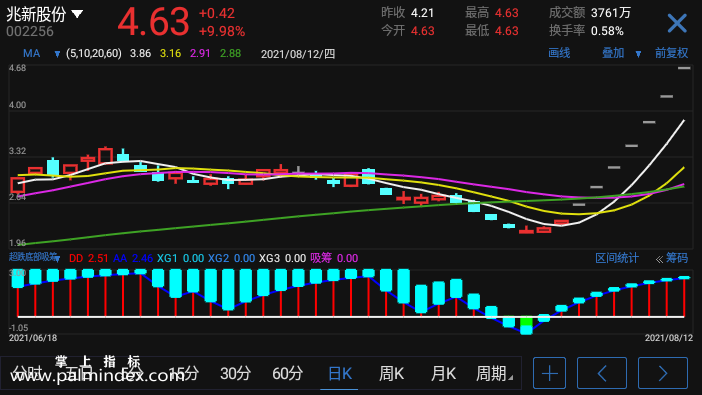
Task: Click the XG3 indicator value
Action: 295,258
